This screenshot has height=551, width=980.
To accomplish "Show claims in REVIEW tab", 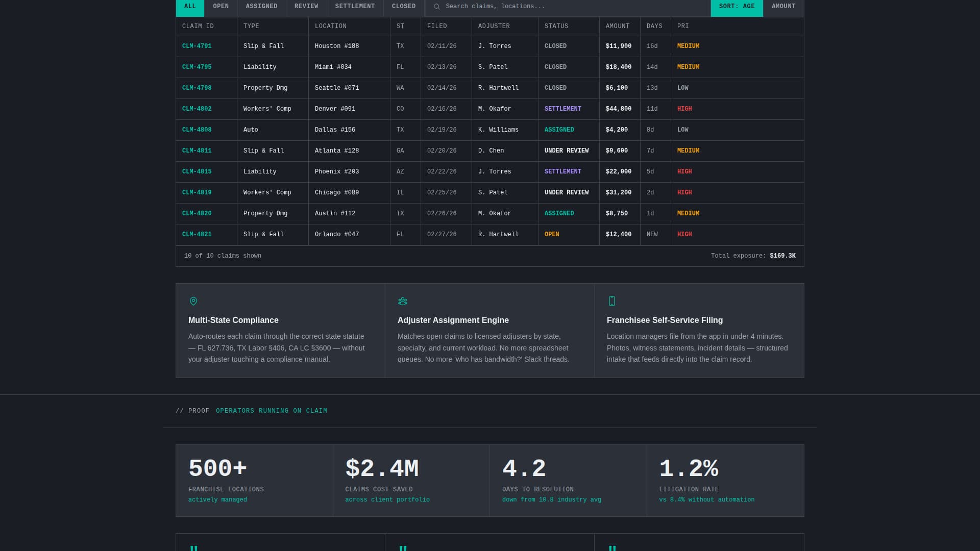I will click(x=306, y=7).
